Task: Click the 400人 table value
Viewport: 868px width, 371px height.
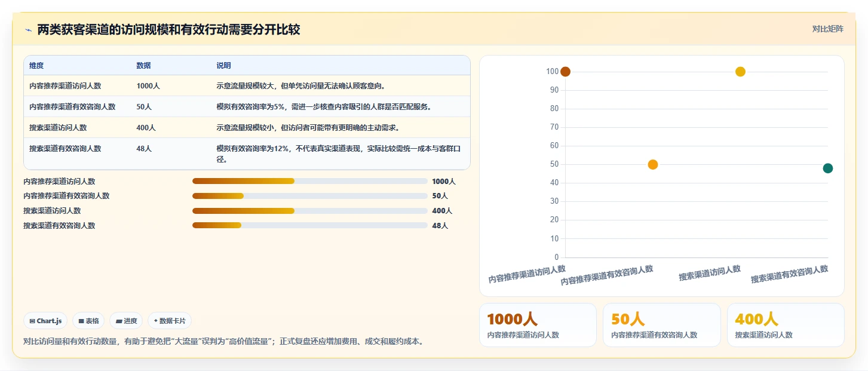Action: 146,128
